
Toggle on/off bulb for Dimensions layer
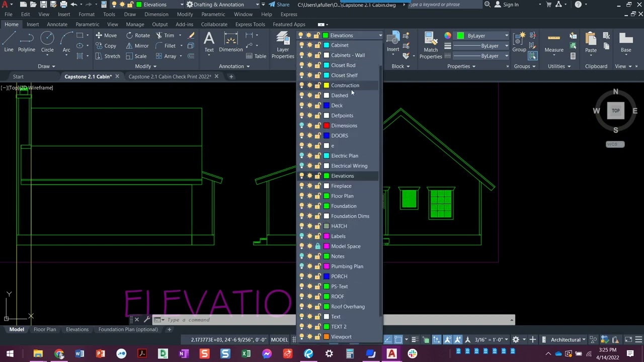tap(301, 126)
